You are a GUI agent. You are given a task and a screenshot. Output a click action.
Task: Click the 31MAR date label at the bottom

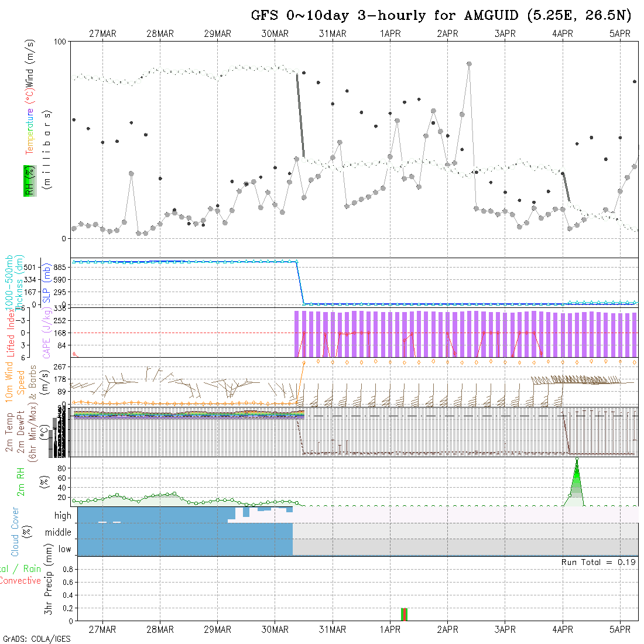click(x=333, y=629)
